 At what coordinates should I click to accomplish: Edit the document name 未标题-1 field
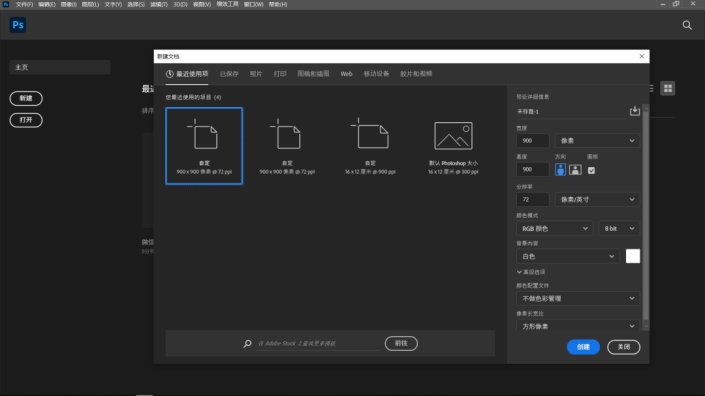pos(571,111)
